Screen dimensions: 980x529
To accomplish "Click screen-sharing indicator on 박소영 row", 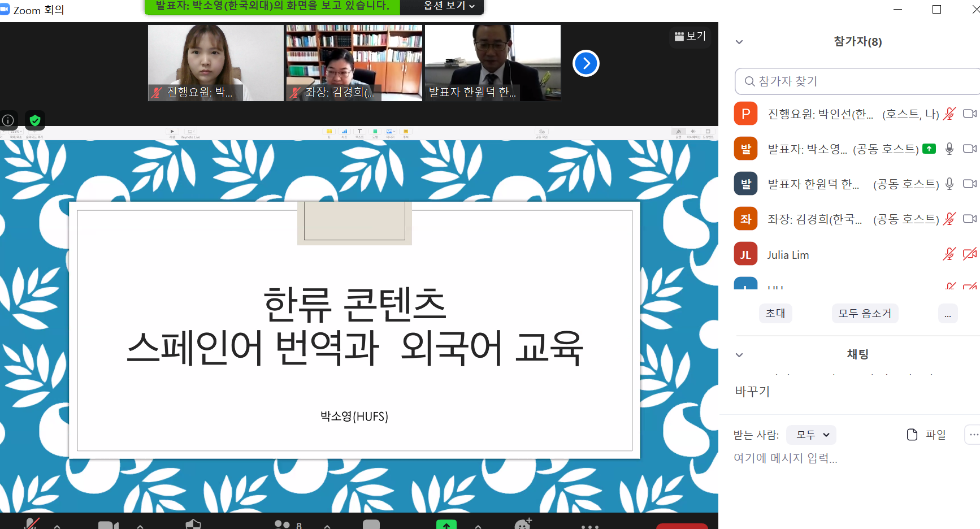I will tap(929, 149).
